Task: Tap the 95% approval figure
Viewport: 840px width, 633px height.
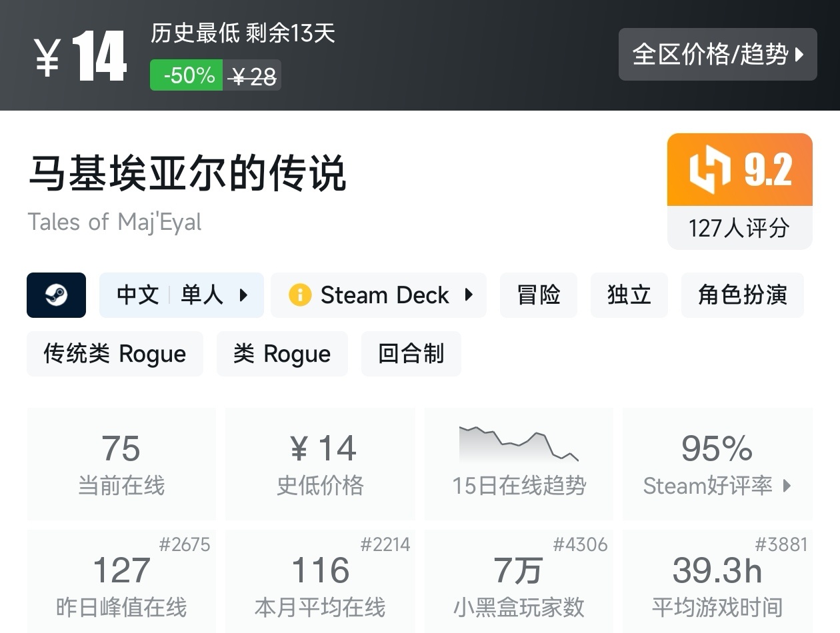Action: 717,448
